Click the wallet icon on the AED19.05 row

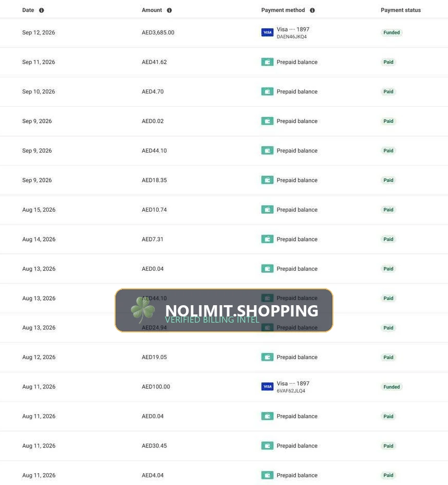point(267,357)
